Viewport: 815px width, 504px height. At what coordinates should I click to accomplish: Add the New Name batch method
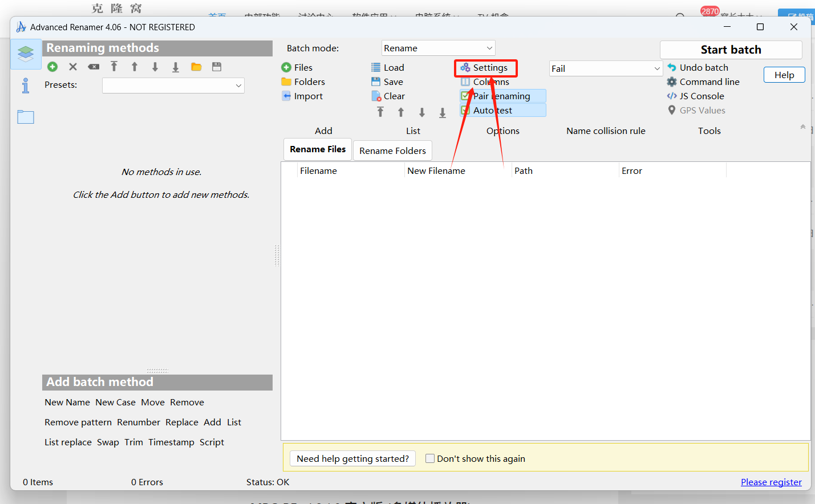(x=67, y=402)
